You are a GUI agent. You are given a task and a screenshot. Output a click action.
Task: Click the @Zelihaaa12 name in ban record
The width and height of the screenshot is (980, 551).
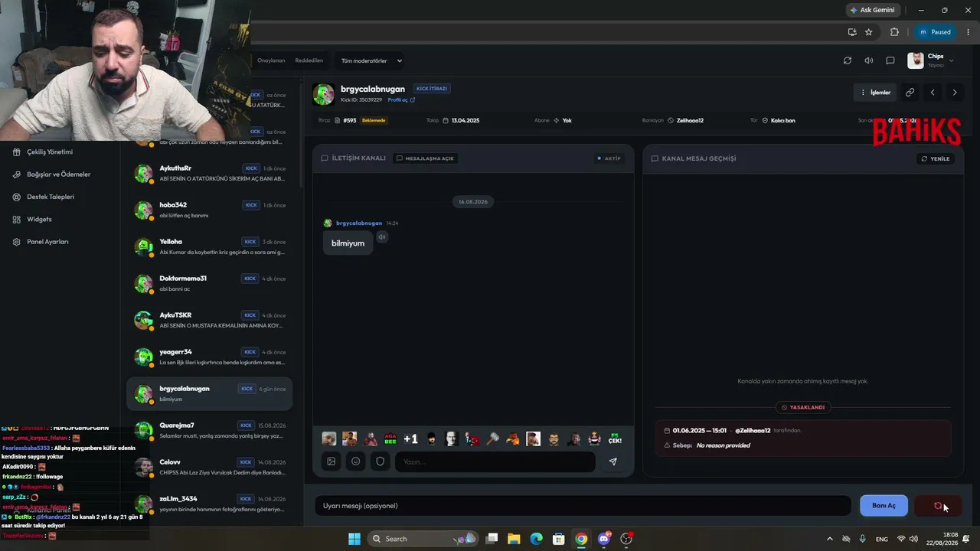point(753,431)
